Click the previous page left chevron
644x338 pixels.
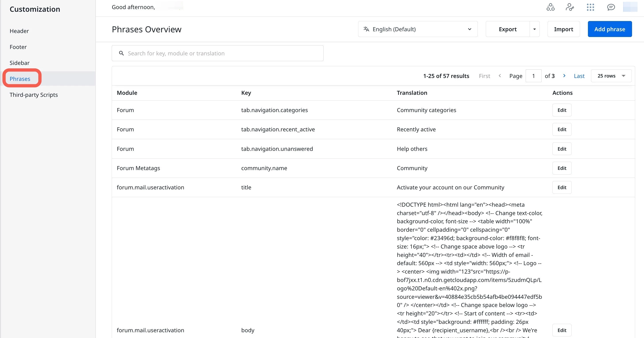[500, 76]
